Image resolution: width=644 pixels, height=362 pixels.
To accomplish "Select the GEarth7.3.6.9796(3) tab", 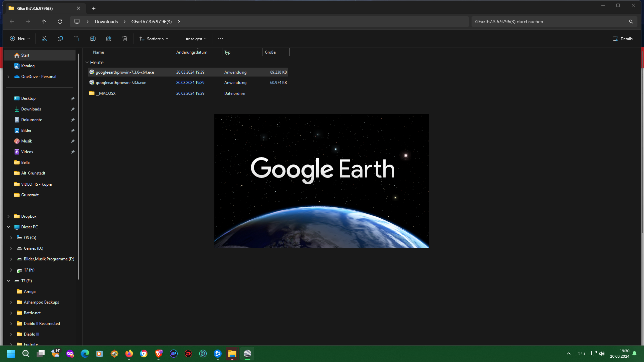I will (x=44, y=8).
